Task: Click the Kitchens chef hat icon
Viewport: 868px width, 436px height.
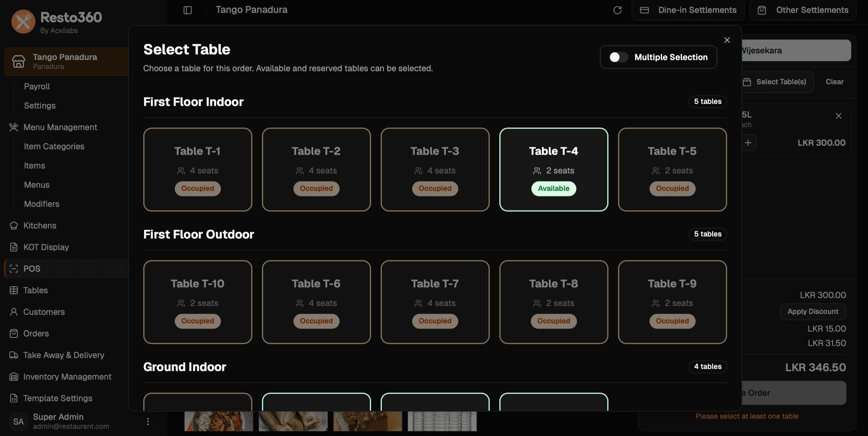Action: pyautogui.click(x=14, y=225)
